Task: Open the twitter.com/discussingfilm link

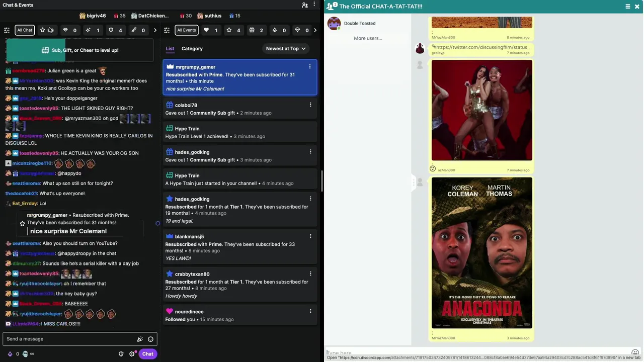Action: click(483, 47)
